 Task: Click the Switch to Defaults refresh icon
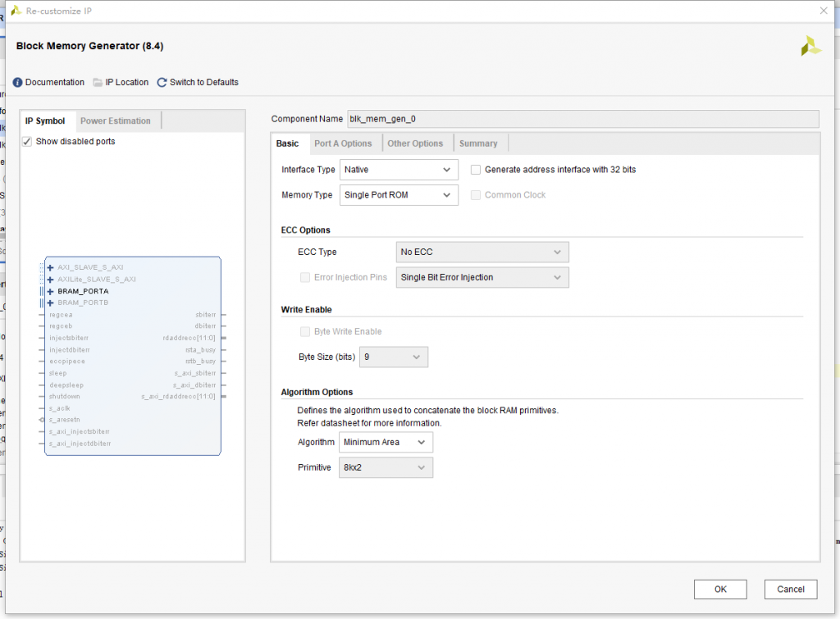tap(162, 82)
